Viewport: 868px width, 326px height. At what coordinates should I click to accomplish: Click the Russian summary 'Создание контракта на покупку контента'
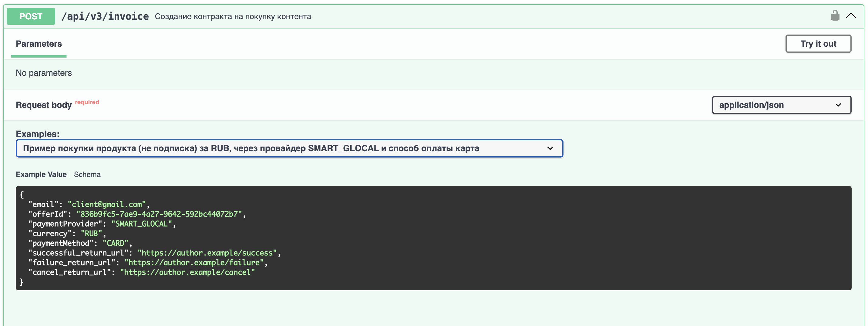pyautogui.click(x=233, y=16)
